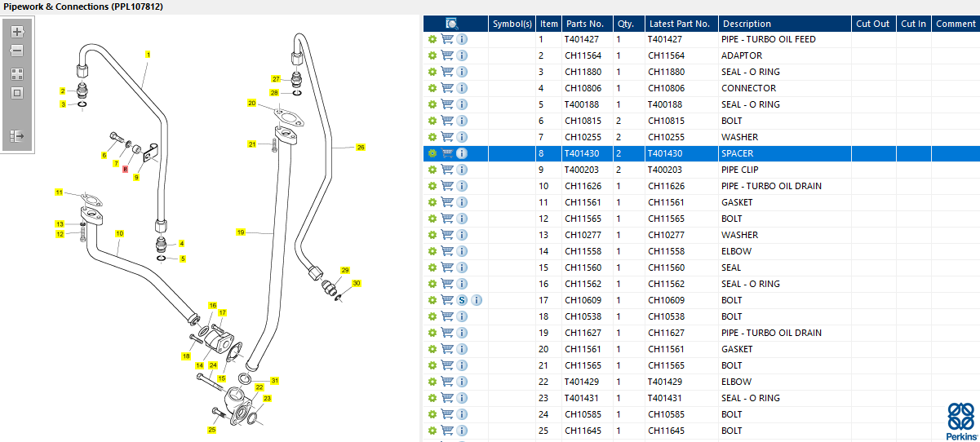This screenshot has height=442, width=980.
Task: Click the Comment column header
Action: tap(956, 24)
